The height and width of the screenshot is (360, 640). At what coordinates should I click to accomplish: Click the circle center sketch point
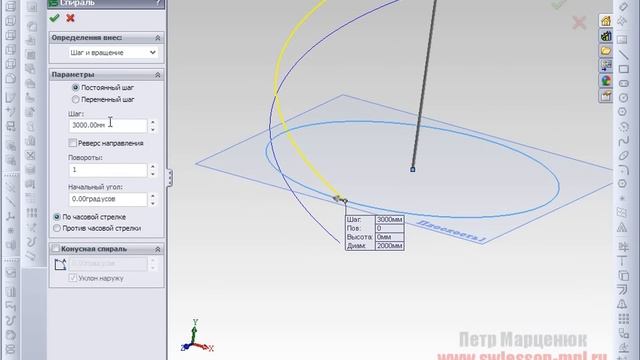click(x=413, y=169)
